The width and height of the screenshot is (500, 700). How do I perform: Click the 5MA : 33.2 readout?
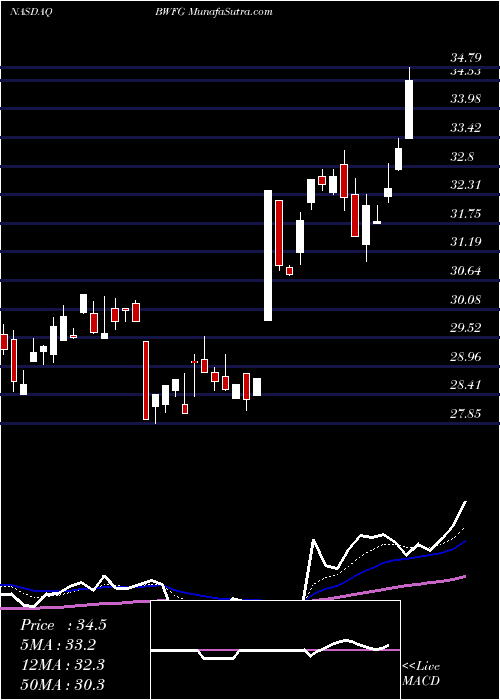(x=58, y=644)
